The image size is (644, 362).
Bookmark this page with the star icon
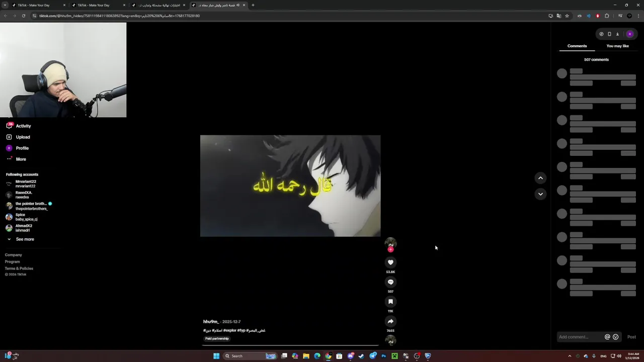567,16
